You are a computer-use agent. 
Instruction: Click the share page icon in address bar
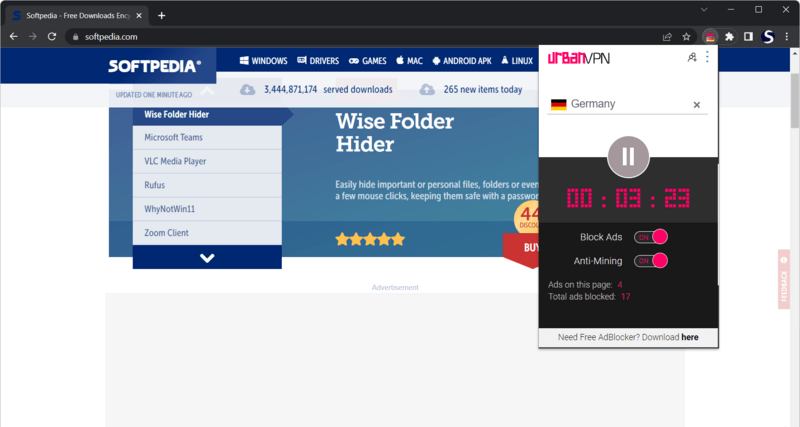pos(667,37)
